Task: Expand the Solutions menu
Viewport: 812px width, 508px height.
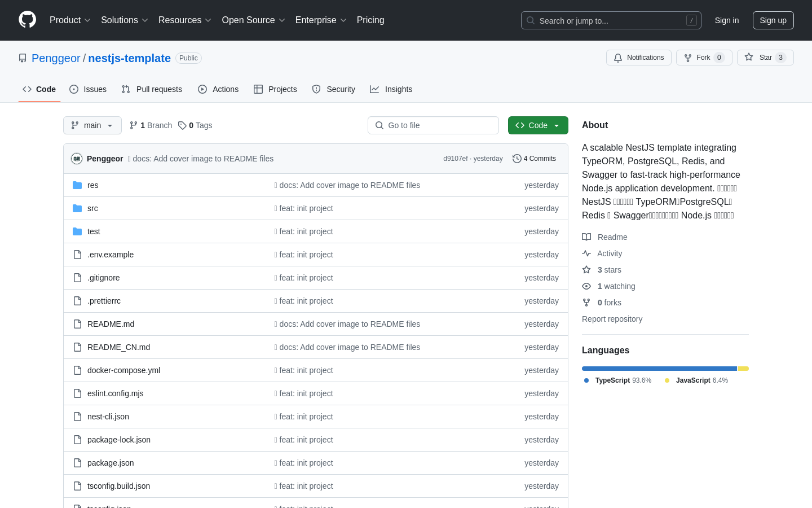Action: coord(124,20)
